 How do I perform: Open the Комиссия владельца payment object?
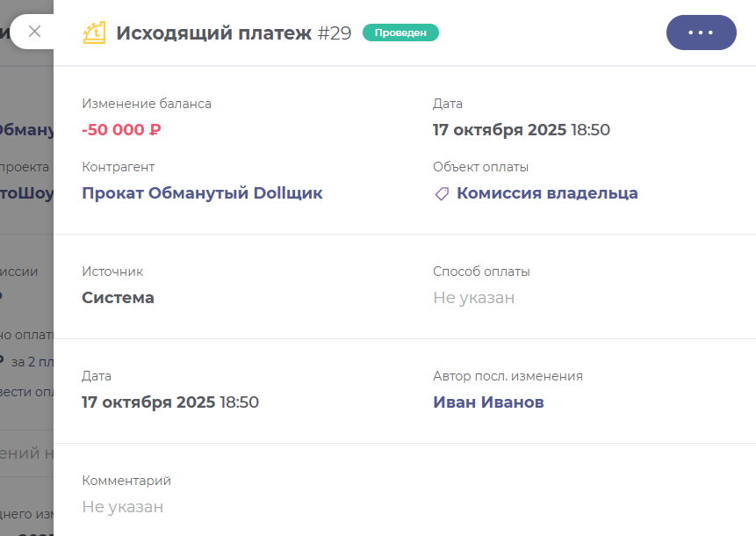point(547,193)
